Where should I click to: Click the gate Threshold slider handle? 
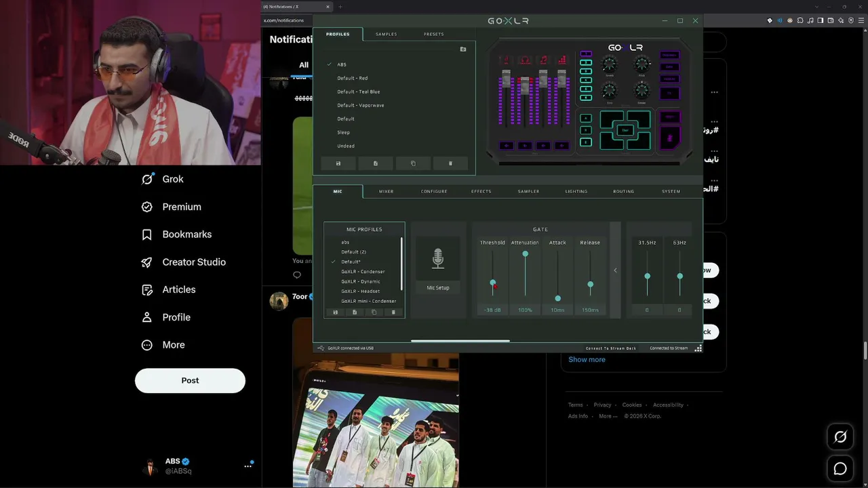click(x=493, y=283)
